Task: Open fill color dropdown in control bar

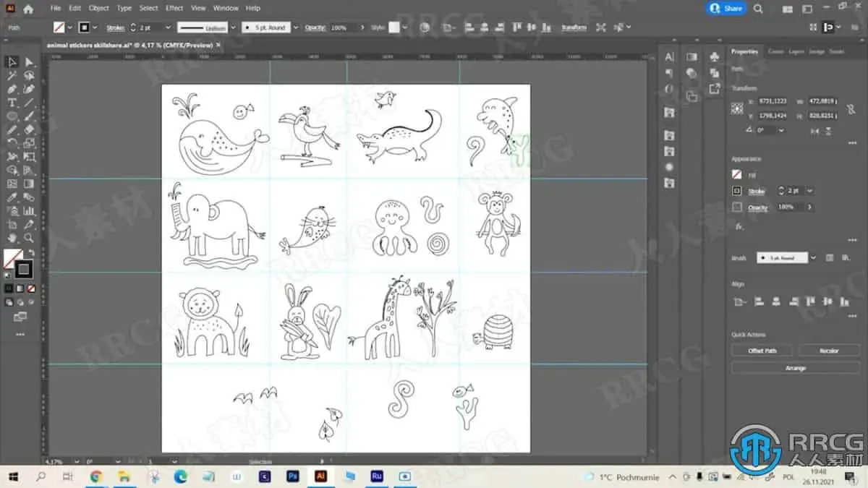Action: click(70, 27)
